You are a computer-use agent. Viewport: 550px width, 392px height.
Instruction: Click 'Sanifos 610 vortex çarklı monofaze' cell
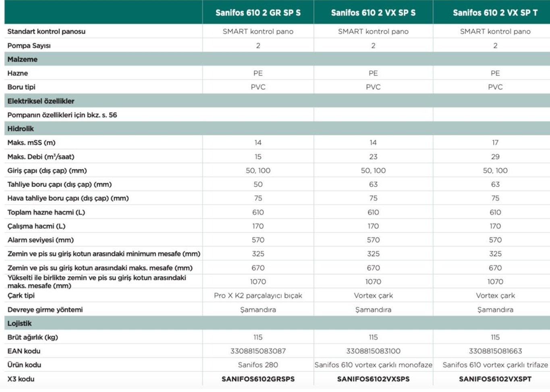(373, 365)
